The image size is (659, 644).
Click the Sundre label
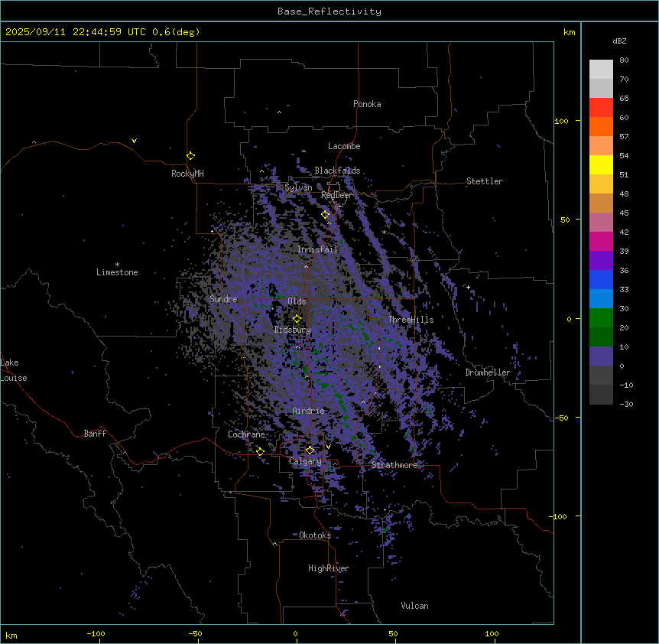pos(223,299)
